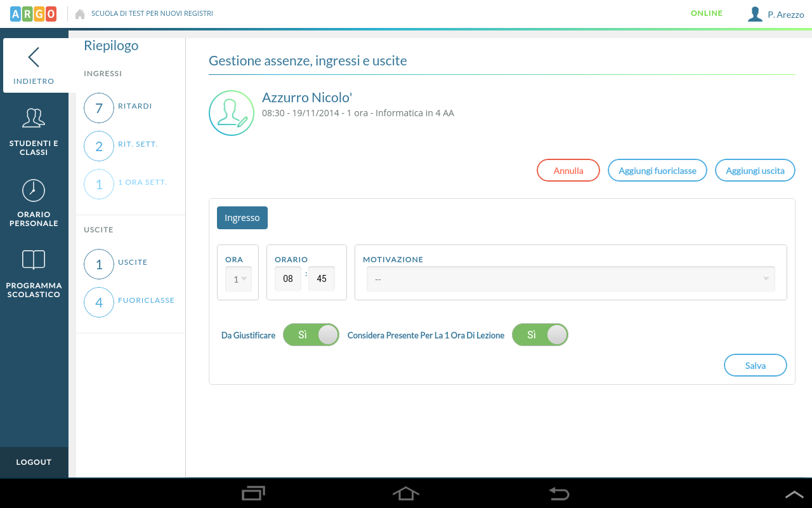Save the entry with Salva
The image size is (812, 508).
point(756,366)
